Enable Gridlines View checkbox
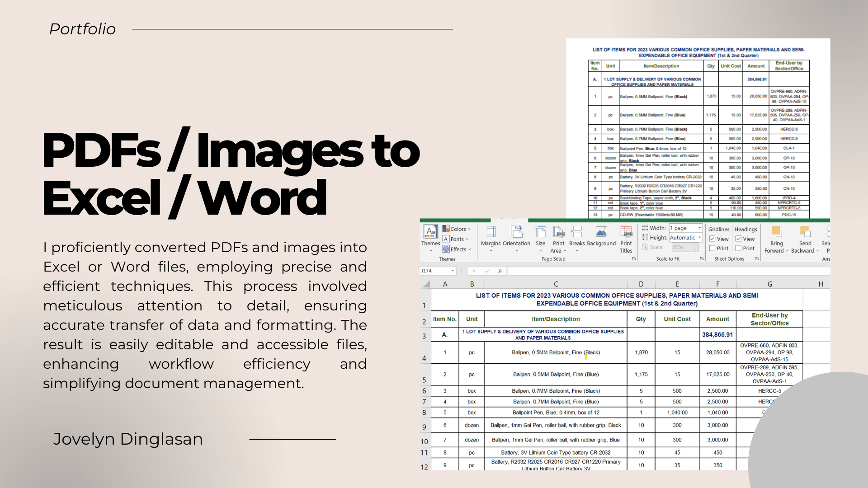868x488 pixels. pyautogui.click(x=712, y=239)
